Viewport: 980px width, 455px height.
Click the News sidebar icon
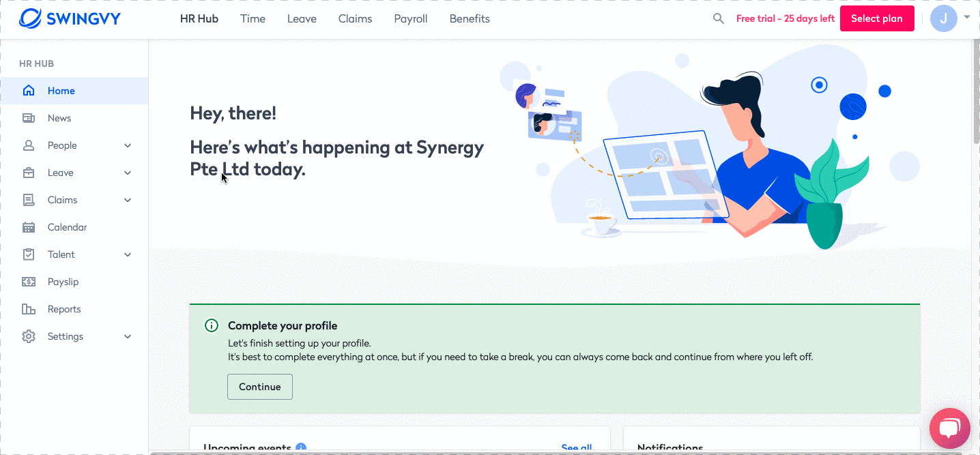29,118
